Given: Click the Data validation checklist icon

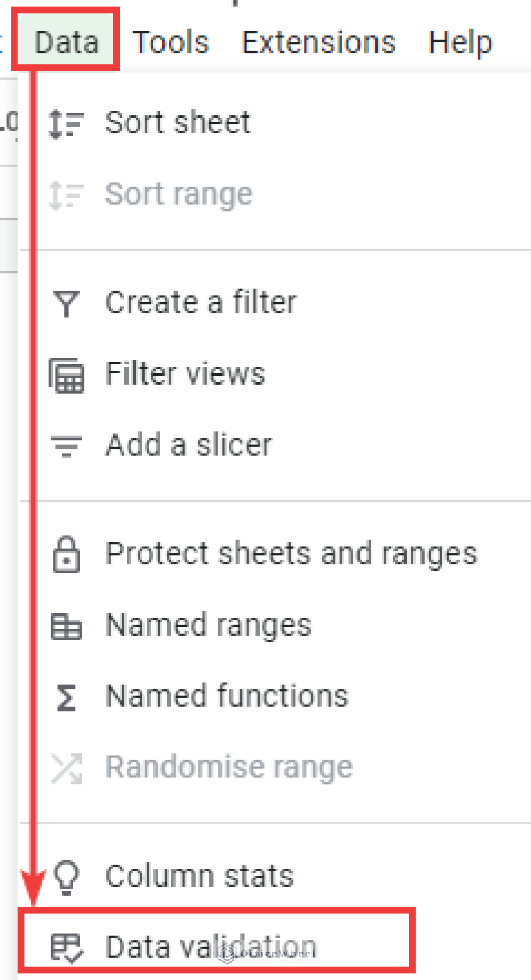Looking at the screenshot, I should point(66,947).
